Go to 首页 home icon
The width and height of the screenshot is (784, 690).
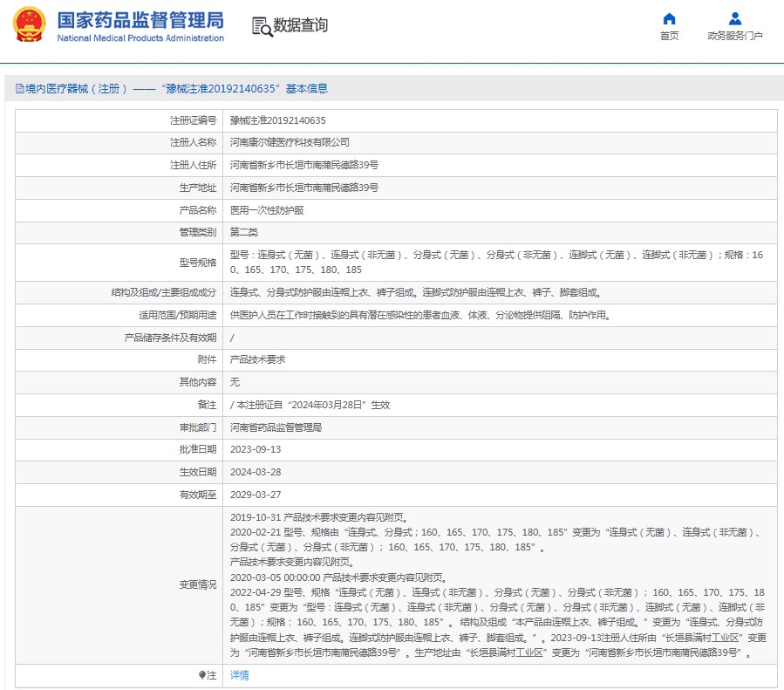coord(669,19)
